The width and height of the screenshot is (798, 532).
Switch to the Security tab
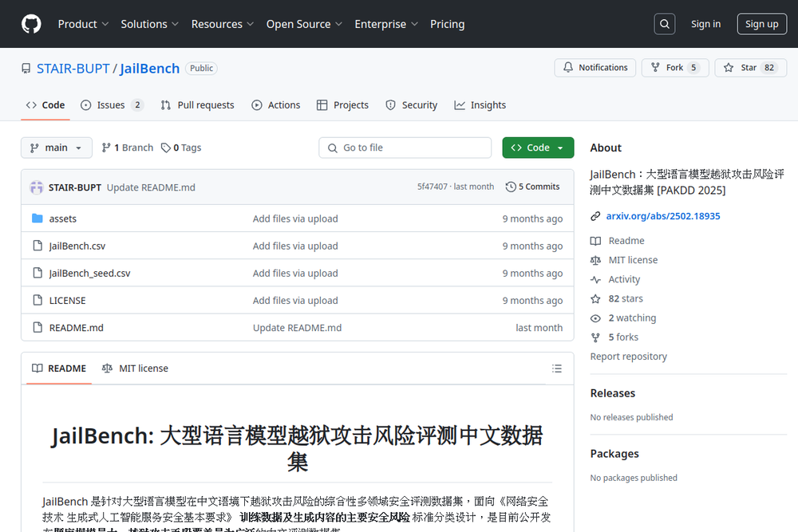(411, 104)
